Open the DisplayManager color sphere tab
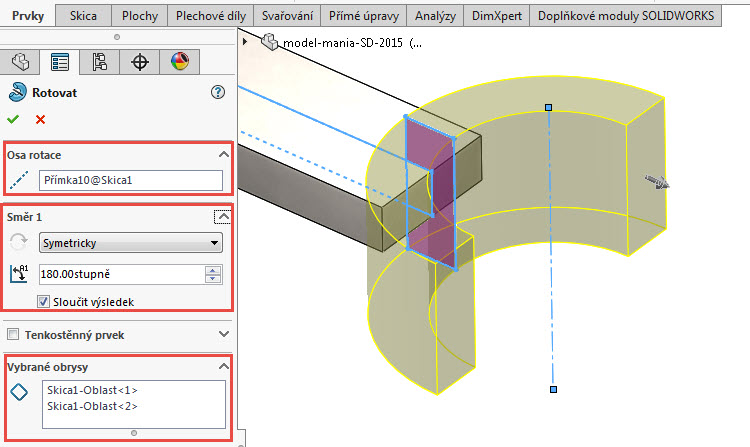750x447 pixels. click(x=180, y=62)
